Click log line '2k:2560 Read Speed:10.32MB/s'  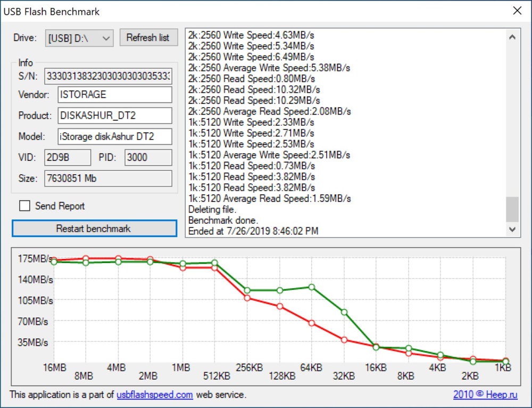tap(254, 89)
